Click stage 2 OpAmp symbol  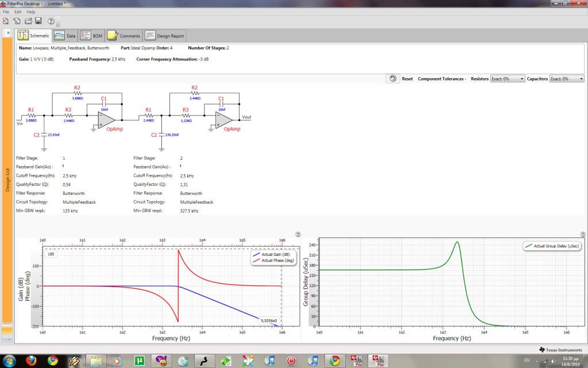224,120
